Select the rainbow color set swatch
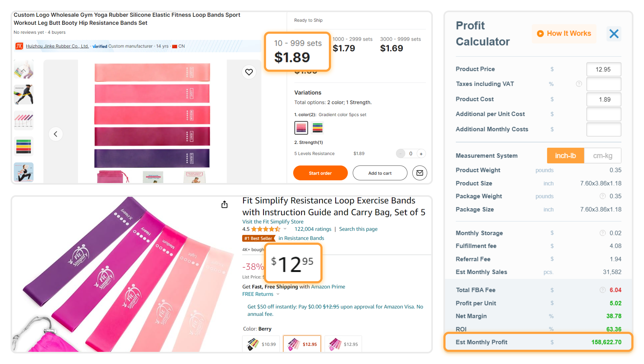644x364 pixels. [x=317, y=128]
